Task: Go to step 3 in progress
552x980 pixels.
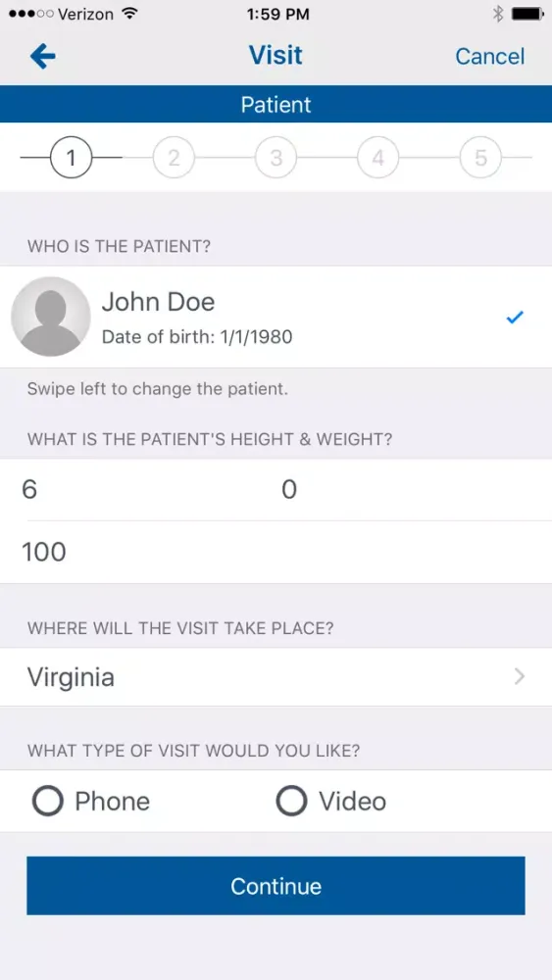Action: [276, 158]
